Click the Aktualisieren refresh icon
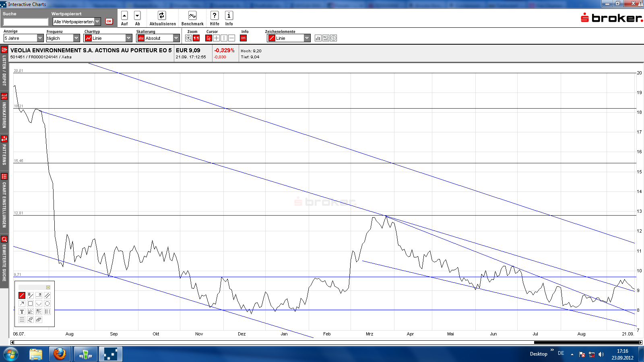The height and width of the screenshot is (362, 644). (x=161, y=15)
